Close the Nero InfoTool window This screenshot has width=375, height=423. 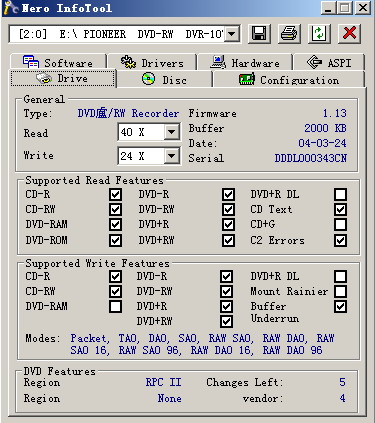coord(363,8)
